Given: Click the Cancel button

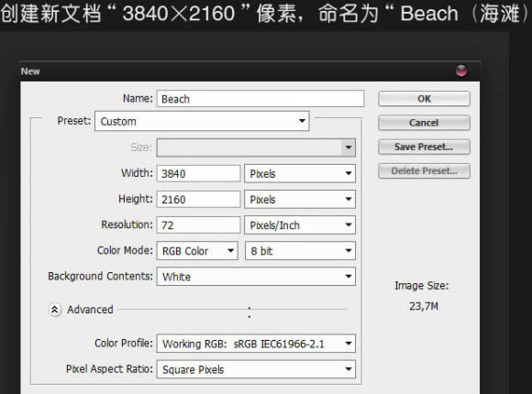Looking at the screenshot, I should coord(424,123).
